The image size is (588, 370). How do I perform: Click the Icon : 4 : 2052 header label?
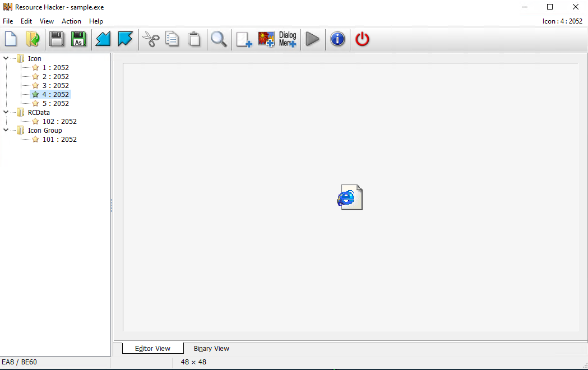coord(562,21)
